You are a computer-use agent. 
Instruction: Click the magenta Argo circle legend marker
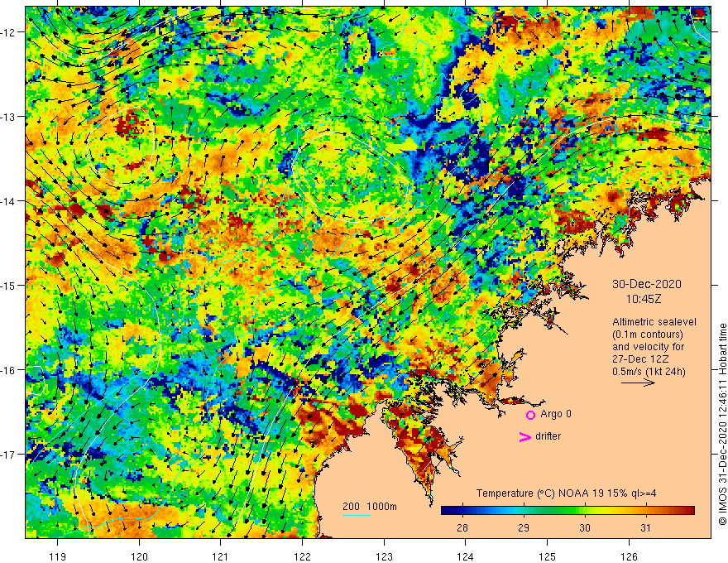[530, 415]
